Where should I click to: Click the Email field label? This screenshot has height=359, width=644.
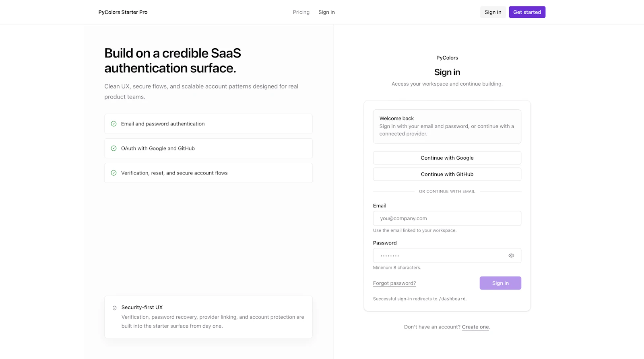(380, 205)
